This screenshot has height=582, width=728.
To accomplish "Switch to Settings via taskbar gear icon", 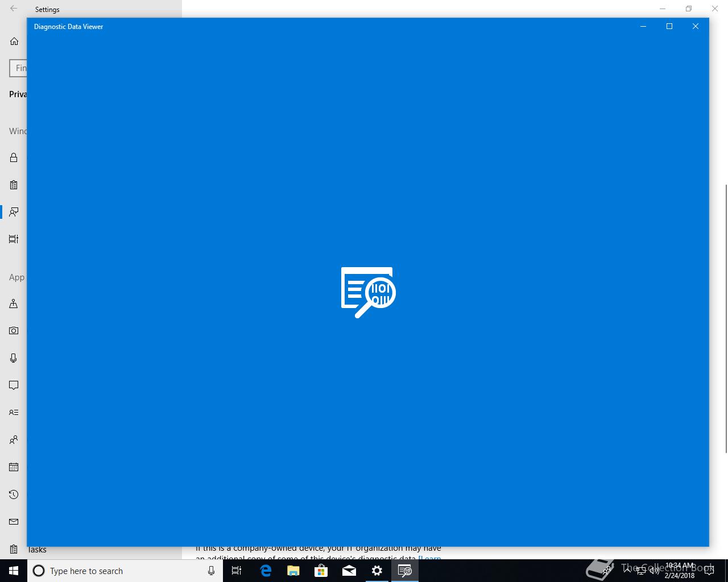I will pos(377,571).
